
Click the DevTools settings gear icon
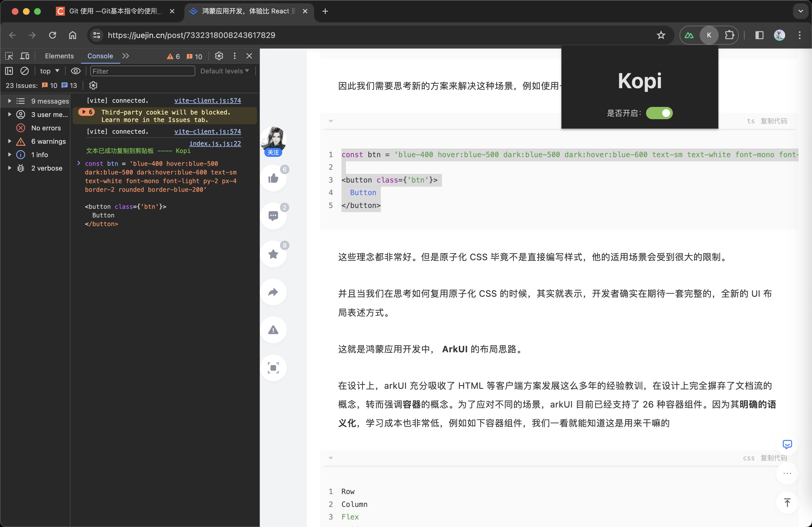(x=219, y=56)
